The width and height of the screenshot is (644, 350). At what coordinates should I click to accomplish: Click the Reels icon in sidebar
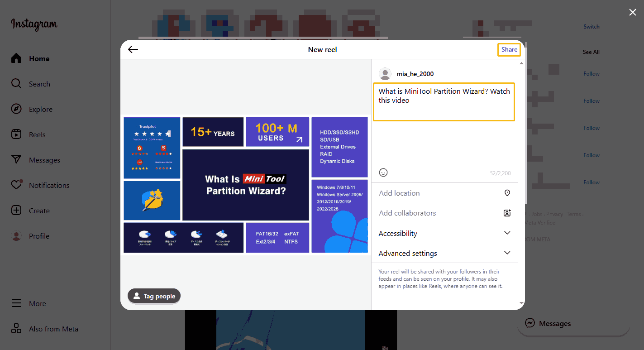tap(16, 134)
